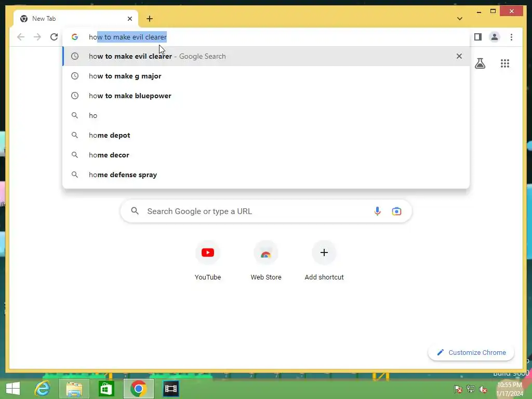Open the profile avatar menu
Image resolution: width=532 pixels, height=399 pixels.
495,37
